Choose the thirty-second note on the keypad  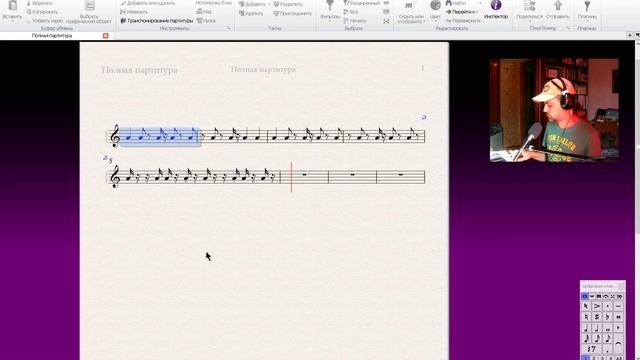587,339
